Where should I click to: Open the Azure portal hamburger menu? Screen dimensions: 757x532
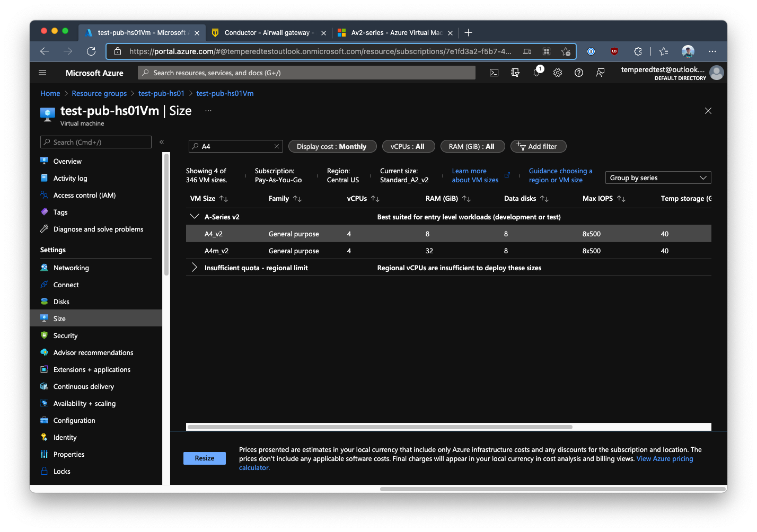point(42,73)
